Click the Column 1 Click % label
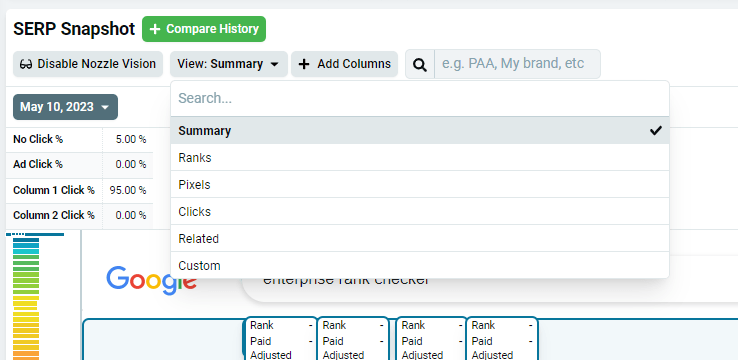Screen dimensions: 738x360 [54, 191]
